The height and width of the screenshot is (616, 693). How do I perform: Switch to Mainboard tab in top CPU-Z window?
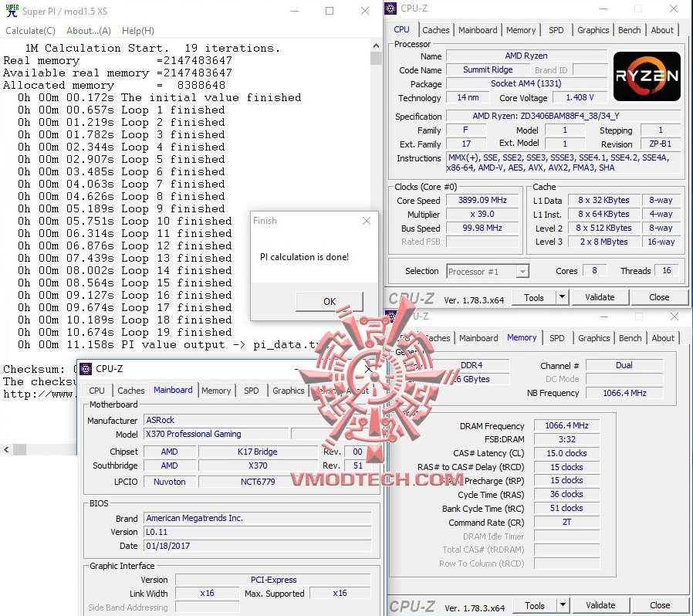(x=478, y=30)
